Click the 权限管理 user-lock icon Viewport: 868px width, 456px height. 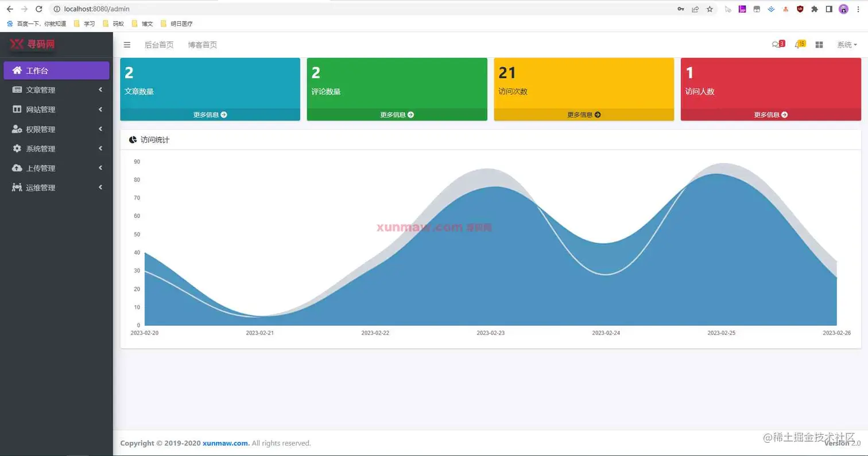pos(17,129)
